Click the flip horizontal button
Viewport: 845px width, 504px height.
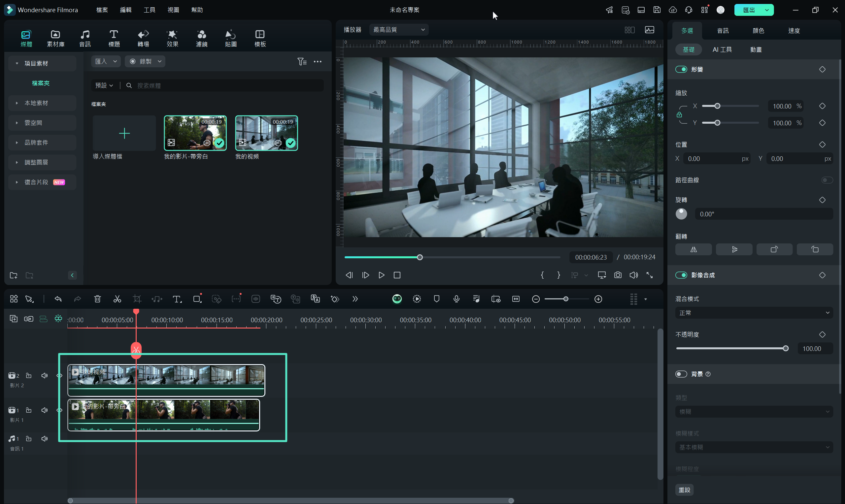[x=693, y=249]
